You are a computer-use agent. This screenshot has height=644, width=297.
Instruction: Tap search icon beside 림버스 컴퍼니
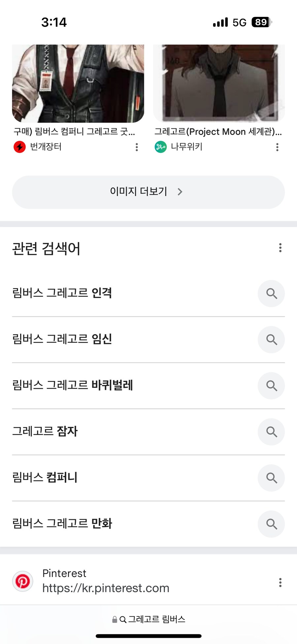click(x=271, y=478)
